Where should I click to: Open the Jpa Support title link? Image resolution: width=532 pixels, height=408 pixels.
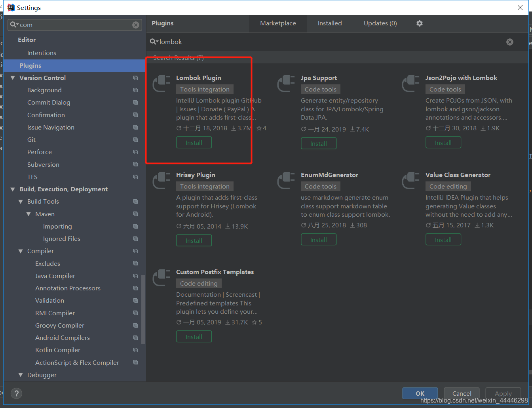[x=319, y=78]
